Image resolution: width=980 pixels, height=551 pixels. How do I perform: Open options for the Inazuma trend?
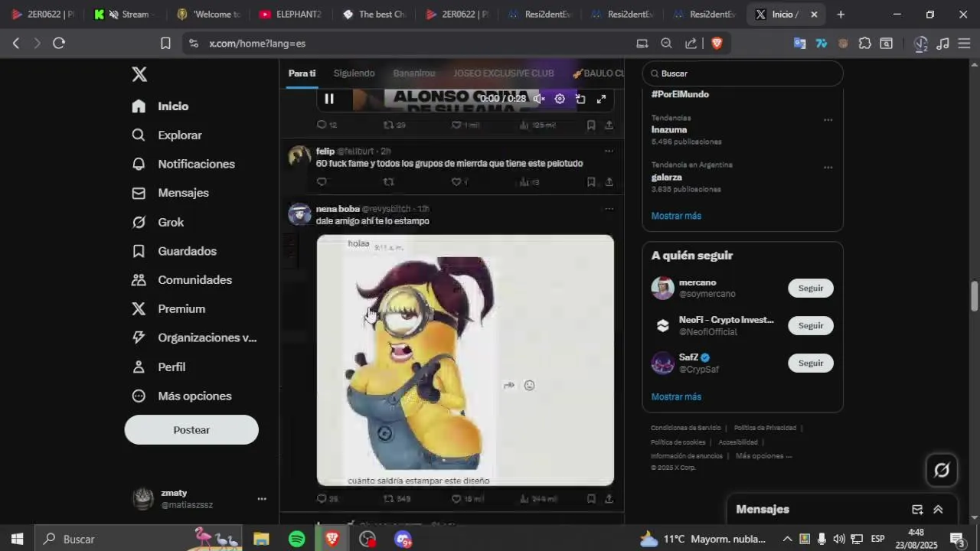tap(828, 120)
